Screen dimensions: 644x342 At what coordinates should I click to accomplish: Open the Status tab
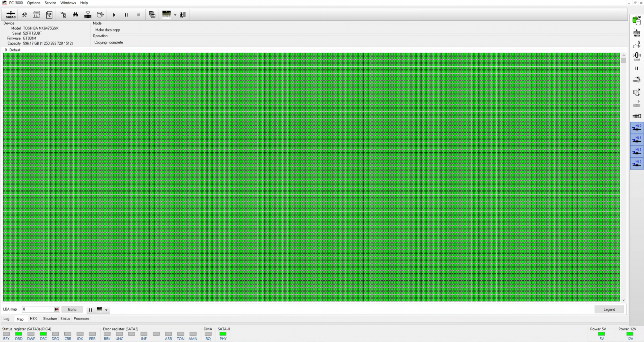[x=65, y=319]
